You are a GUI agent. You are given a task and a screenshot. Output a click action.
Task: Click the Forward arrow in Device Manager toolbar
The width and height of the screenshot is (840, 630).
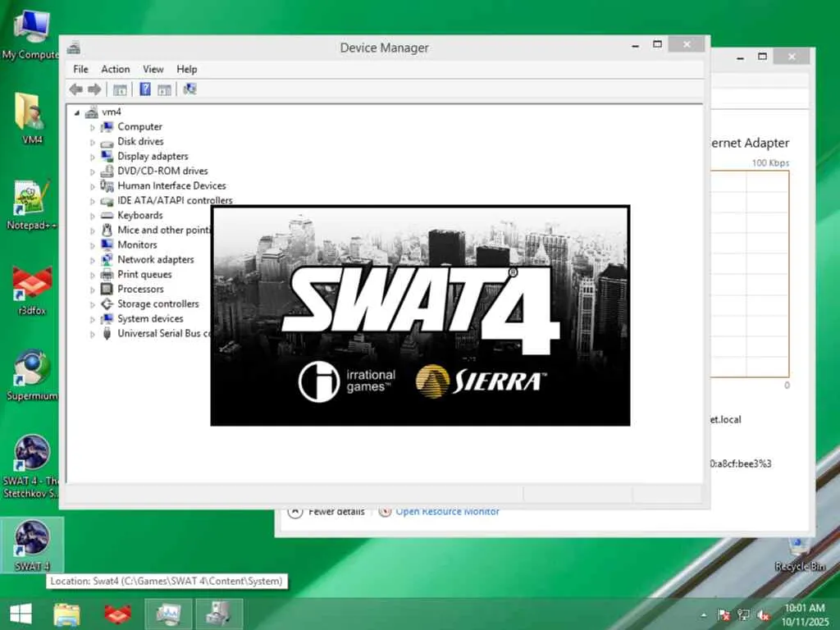(x=94, y=89)
